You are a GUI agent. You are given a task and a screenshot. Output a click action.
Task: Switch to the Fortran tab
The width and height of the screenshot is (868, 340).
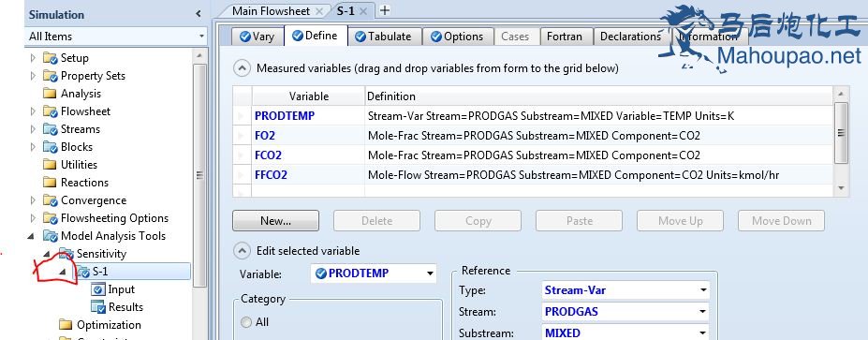(x=564, y=37)
